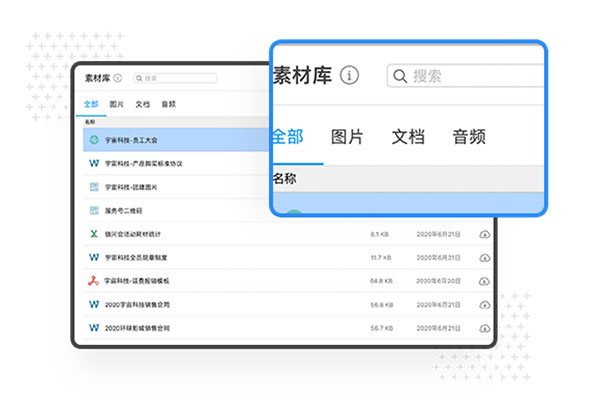Download 宇宙科技-话费报销模板 using its cloud icon
Viewport: 600px width, 408px height.
click(x=484, y=281)
